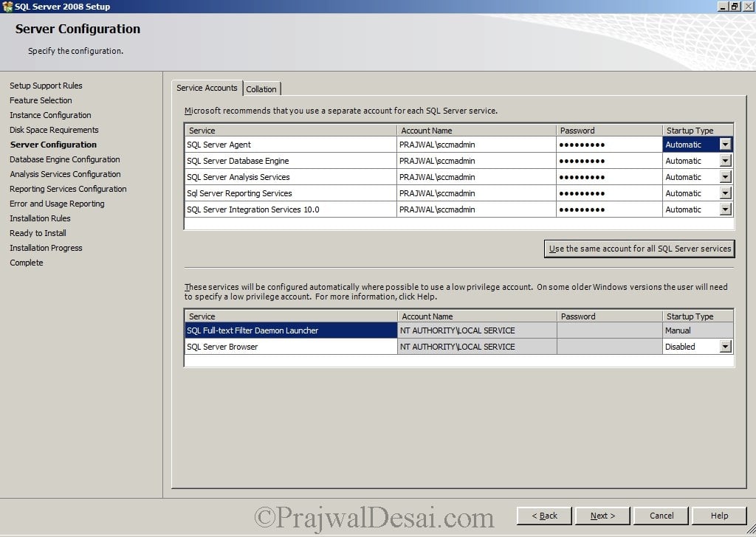756x537 pixels.
Task: Click the Analysis Services Configuration step
Action: 65,174
